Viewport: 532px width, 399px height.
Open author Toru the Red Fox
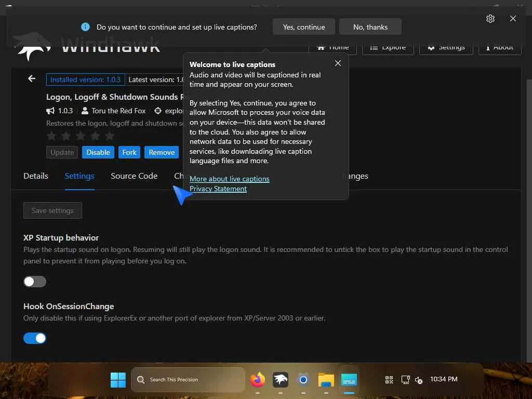118,111
